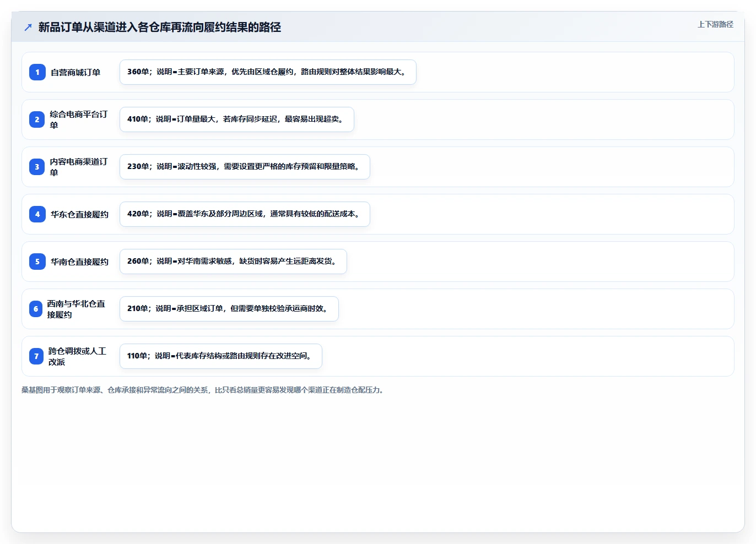The height and width of the screenshot is (544, 756).
Task: Open the 110单 description box
Action: pyautogui.click(x=221, y=356)
